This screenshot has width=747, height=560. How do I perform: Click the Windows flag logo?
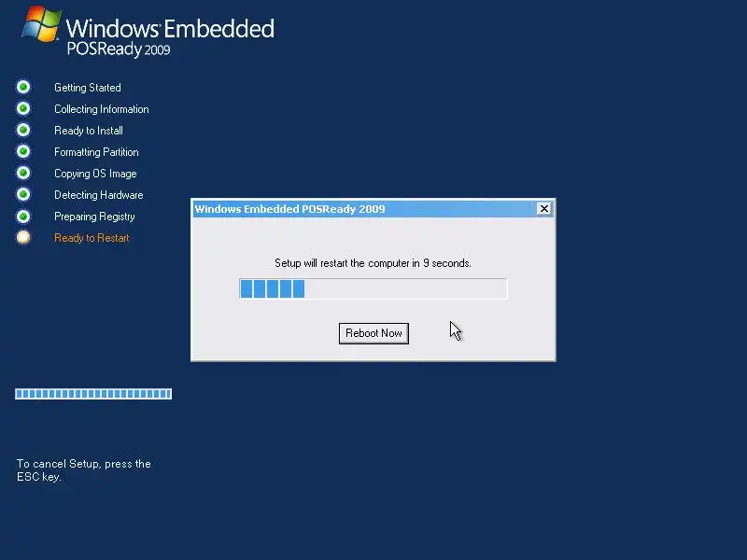(42, 24)
